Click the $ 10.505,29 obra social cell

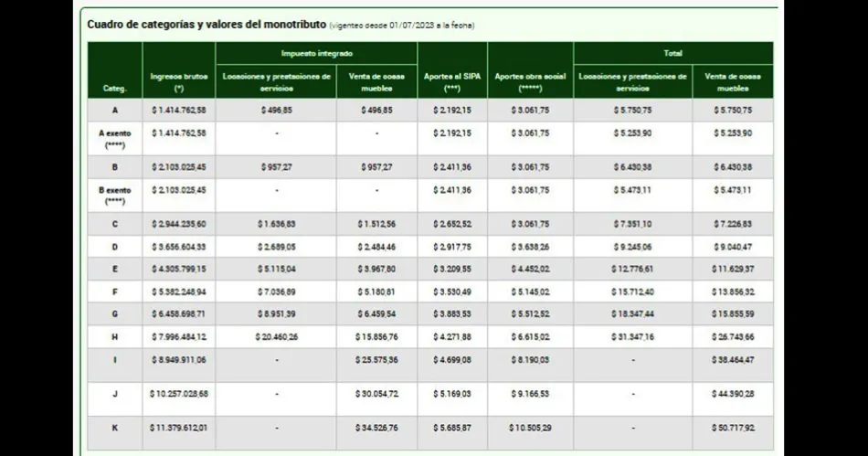pyautogui.click(x=530, y=428)
